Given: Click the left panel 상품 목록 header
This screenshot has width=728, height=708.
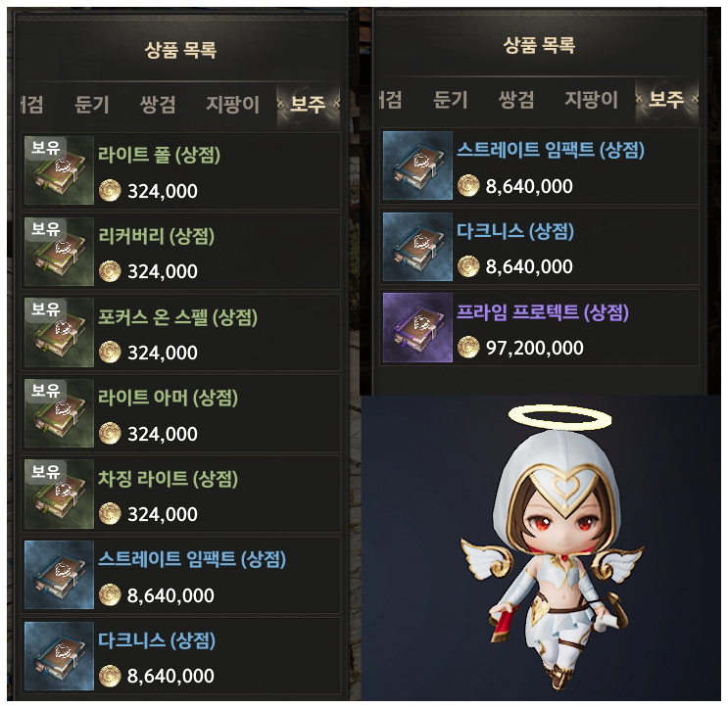Looking at the screenshot, I should pyautogui.click(x=180, y=50).
